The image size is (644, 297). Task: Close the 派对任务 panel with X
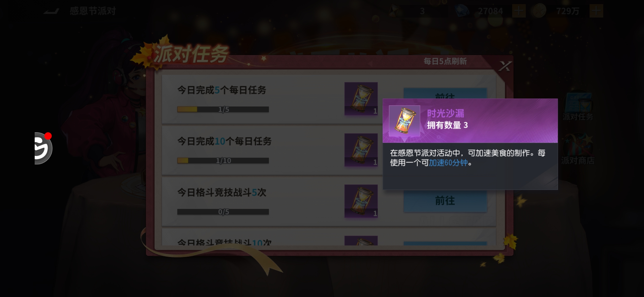505,66
